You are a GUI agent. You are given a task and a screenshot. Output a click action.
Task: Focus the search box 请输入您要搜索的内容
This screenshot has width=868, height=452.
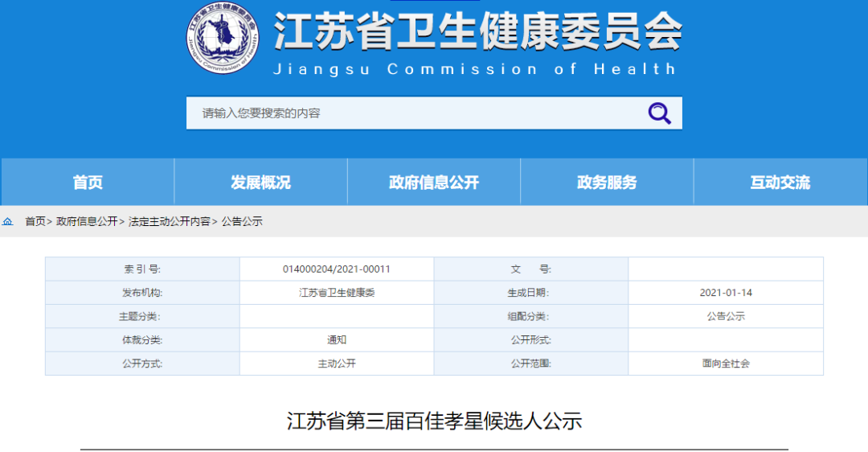[x=434, y=113]
